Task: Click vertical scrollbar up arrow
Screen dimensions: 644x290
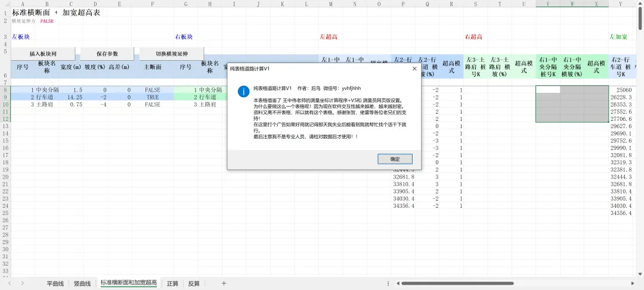Action: (640, 4)
